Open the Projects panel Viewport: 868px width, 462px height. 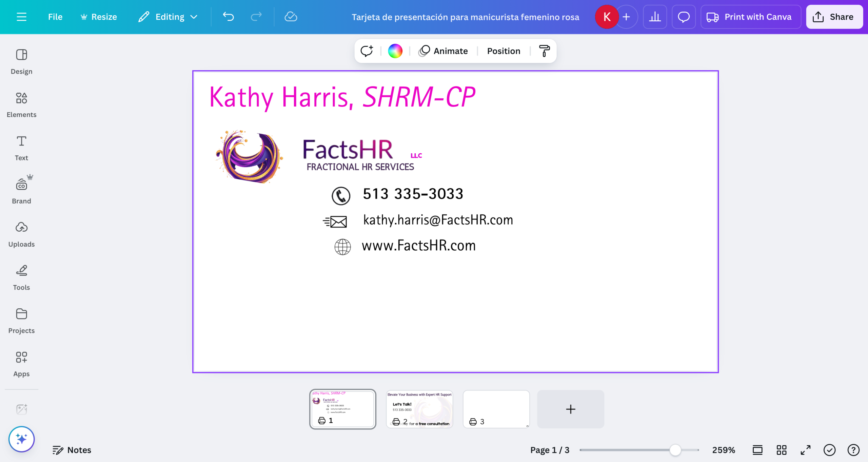point(21,321)
